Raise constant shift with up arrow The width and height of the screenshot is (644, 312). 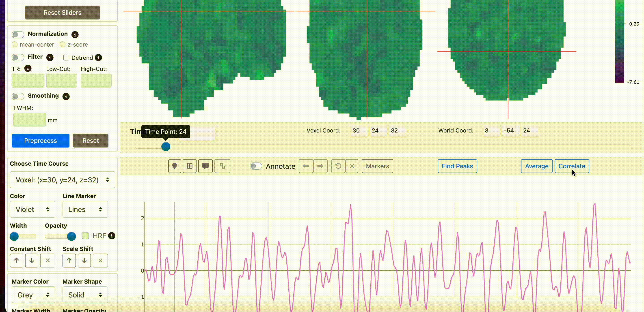tap(17, 261)
